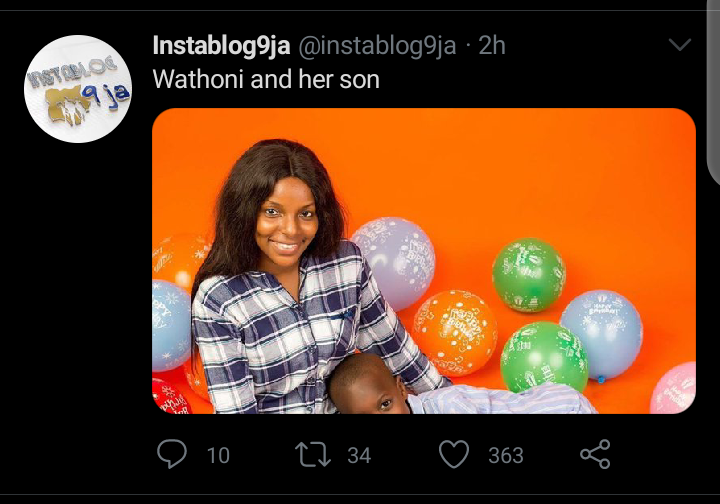Screen dimensions: 720x504
Task: Open the tweet photo in full view
Action: (x=423, y=260)
